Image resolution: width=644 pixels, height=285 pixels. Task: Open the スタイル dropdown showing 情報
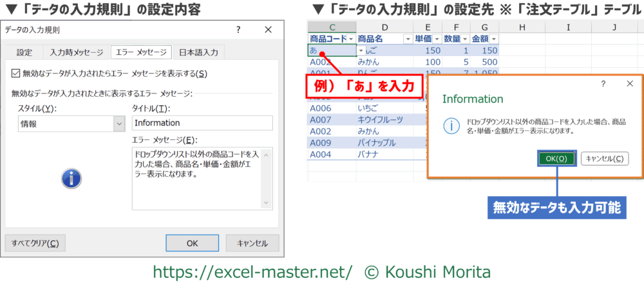118,123
